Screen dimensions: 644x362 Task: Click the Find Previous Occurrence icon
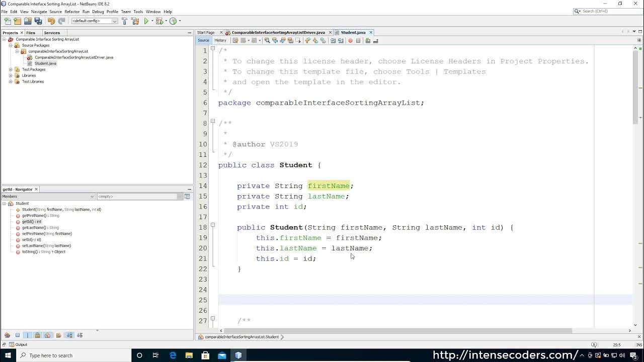click(275, 41)
